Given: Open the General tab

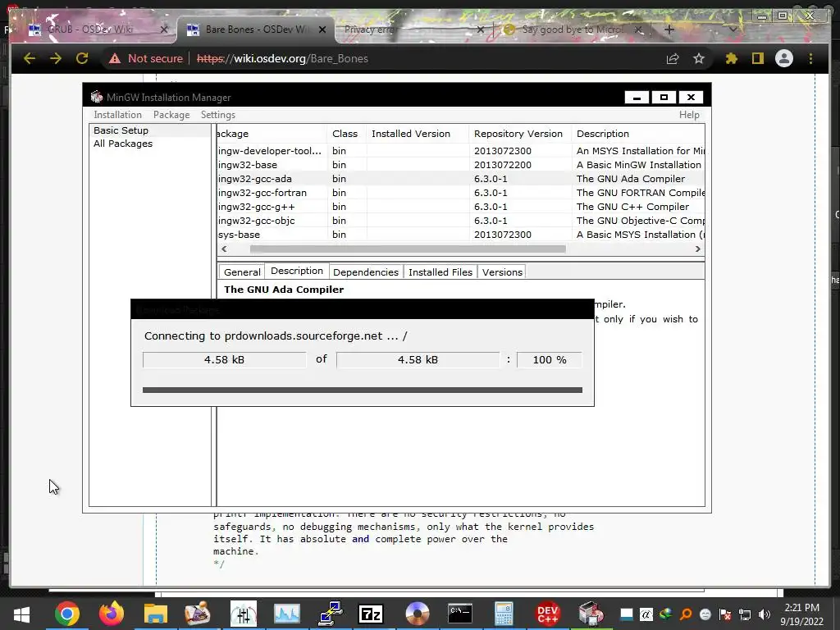Looking at the screenshot, I should tap(242, 272).
